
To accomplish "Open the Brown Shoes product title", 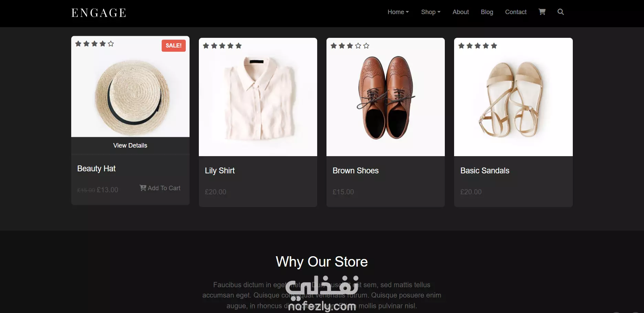I will pyautogui.click(x=355, y=171).
